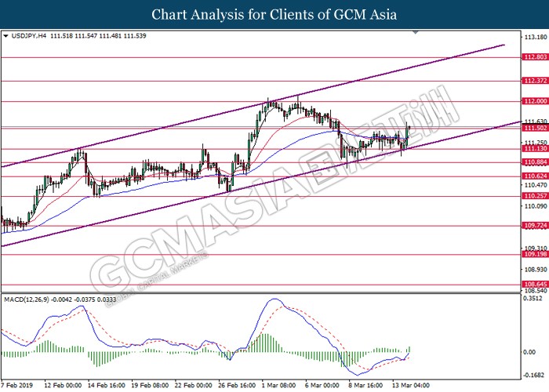Select the 112.803 price level label
The height and width of the screenshot is (392, 549).
[536, 57]
